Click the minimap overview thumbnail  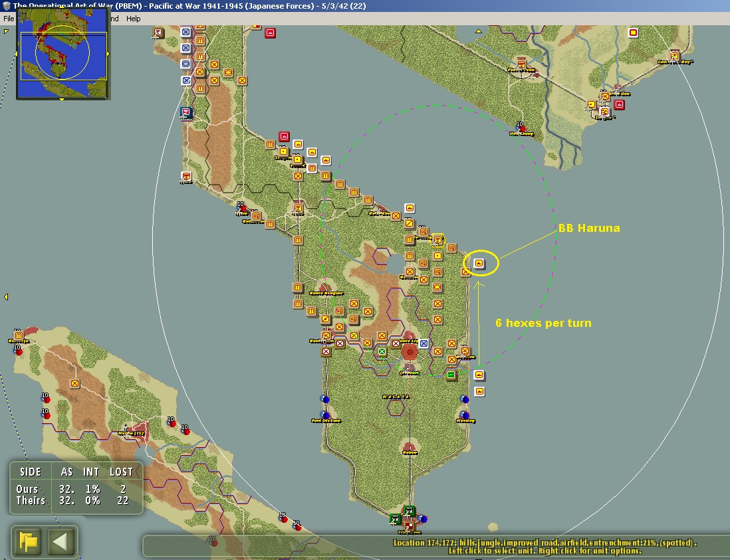[x=63, y=53]
